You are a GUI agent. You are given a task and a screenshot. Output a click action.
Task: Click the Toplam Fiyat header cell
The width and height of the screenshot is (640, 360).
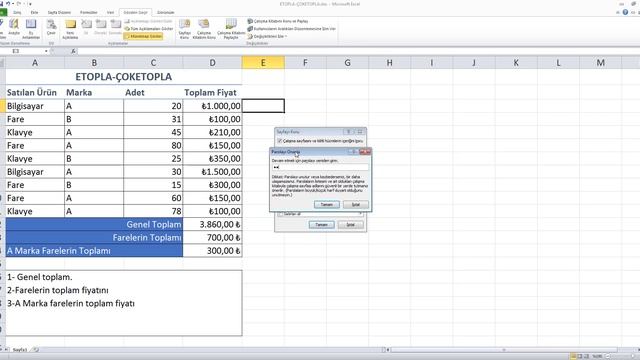(x=212, y=92)
